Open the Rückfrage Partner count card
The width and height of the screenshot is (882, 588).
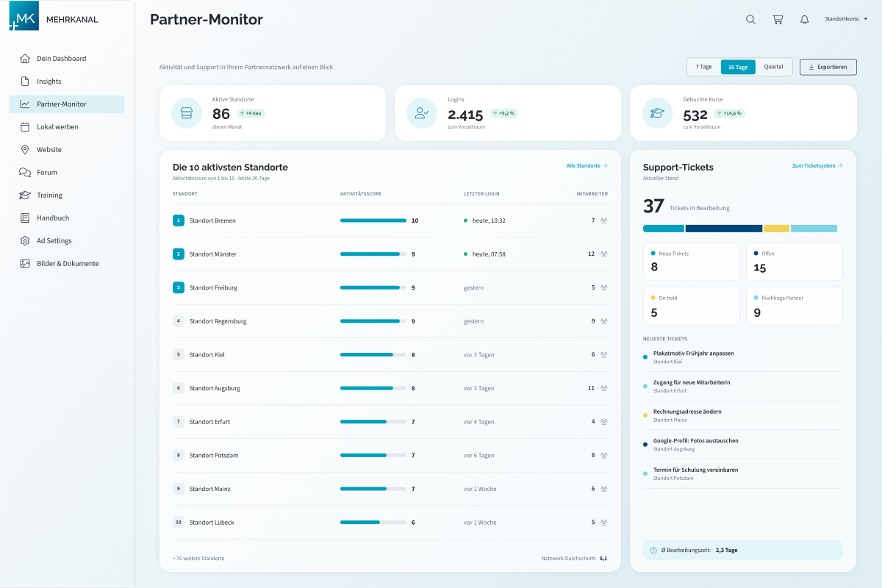pos(795,306)
